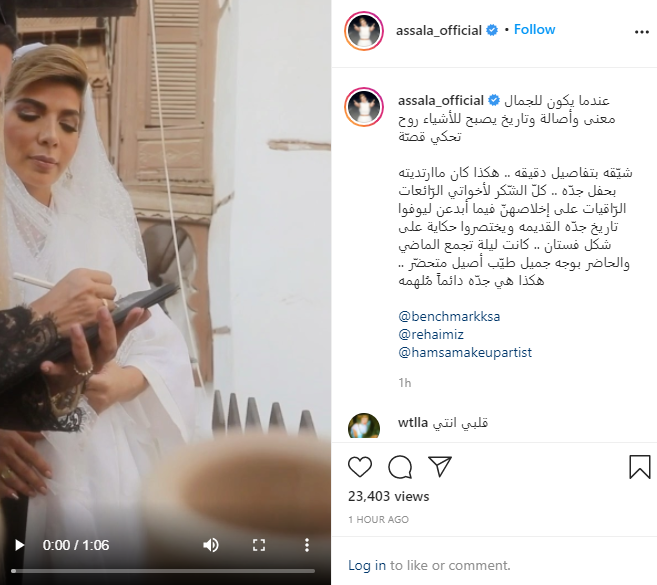This screenshot has width=657, height=585.
Task: Follow assala_official account
Action: coord(534,30)
